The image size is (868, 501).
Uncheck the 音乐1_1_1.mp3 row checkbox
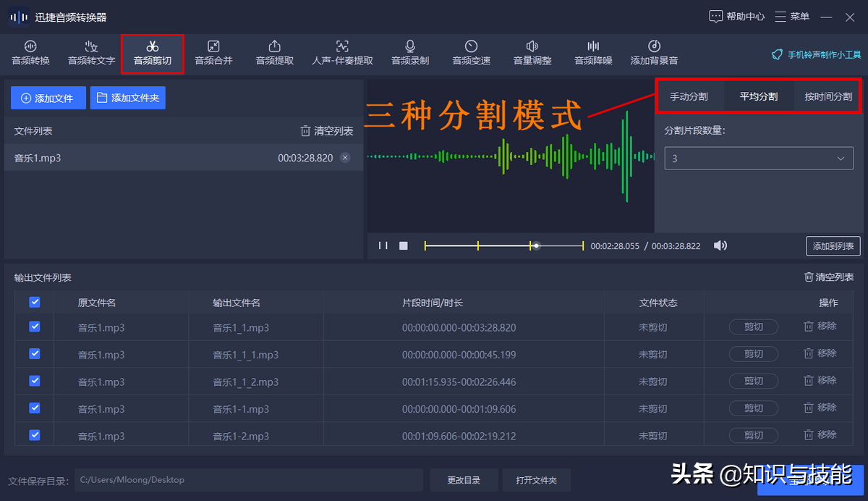35,354
